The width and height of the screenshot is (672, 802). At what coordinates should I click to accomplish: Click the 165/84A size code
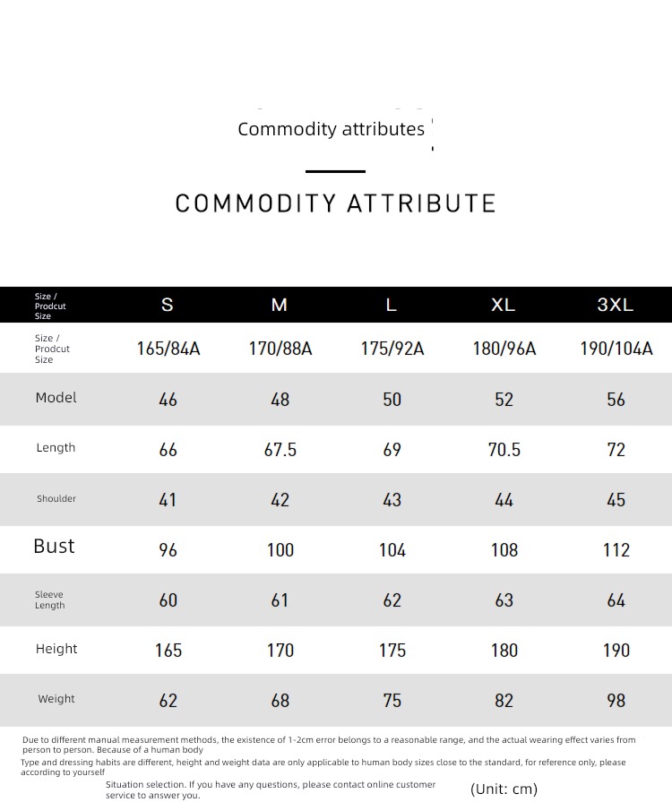click(x=168, y=349)
